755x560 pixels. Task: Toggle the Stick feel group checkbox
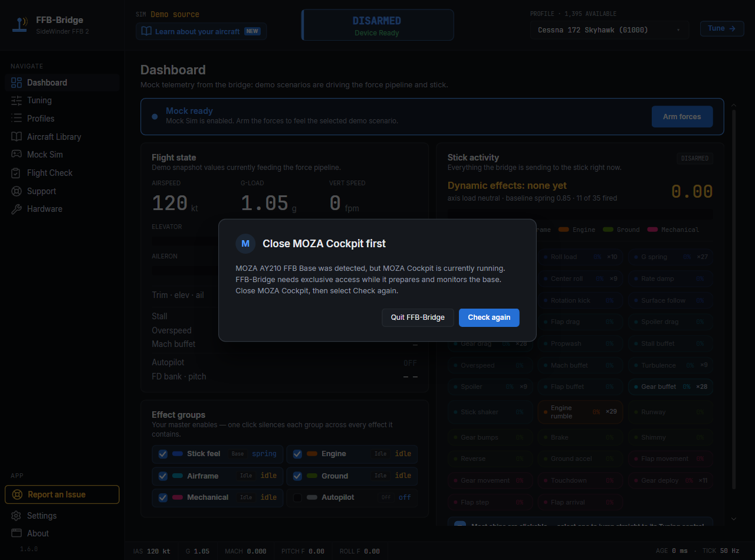coord(163,454)
